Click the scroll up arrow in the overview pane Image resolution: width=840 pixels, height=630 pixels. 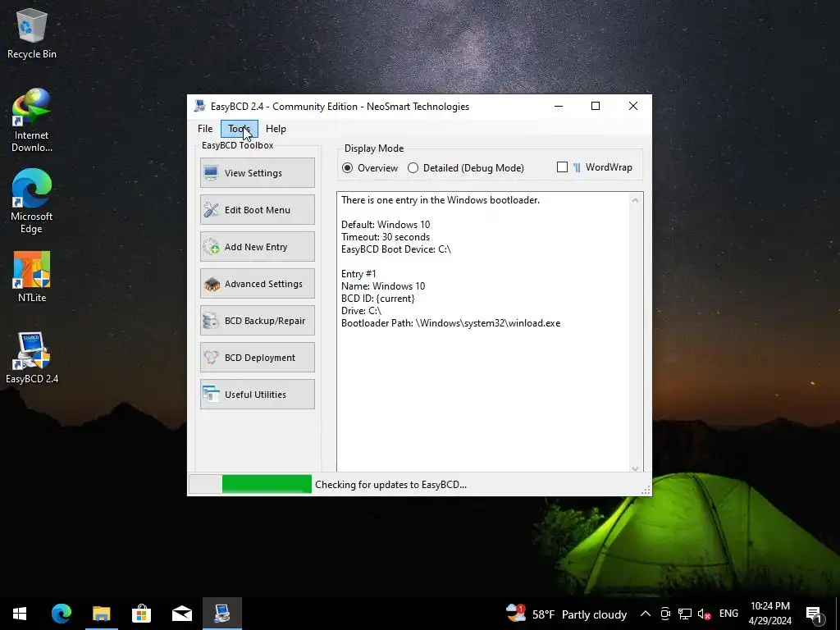[635, 200]
